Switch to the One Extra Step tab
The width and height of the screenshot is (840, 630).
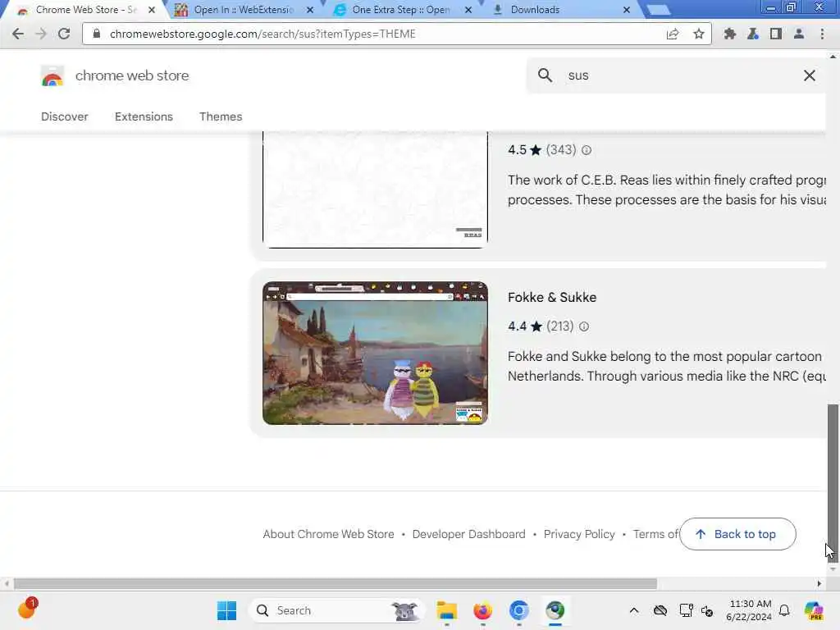coord(402,10)
